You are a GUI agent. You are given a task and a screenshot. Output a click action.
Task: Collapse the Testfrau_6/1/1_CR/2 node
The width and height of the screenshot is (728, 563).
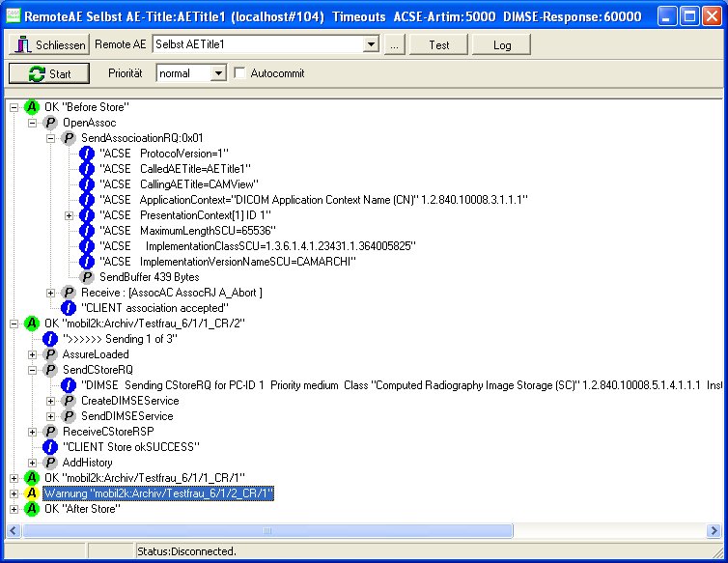[x=14, y=324]
